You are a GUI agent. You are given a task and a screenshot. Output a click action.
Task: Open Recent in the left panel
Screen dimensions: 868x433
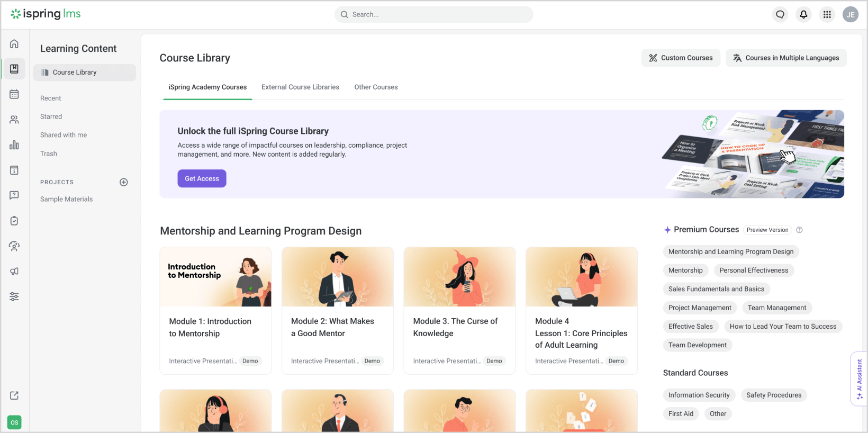[x=51, y=98]
